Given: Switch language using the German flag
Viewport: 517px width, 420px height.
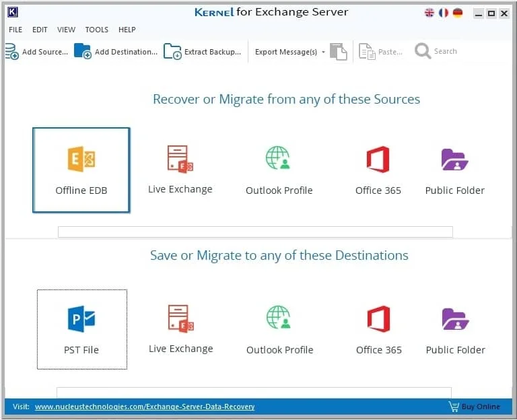Looking at the screenshot, I should [x=458, y=13].
